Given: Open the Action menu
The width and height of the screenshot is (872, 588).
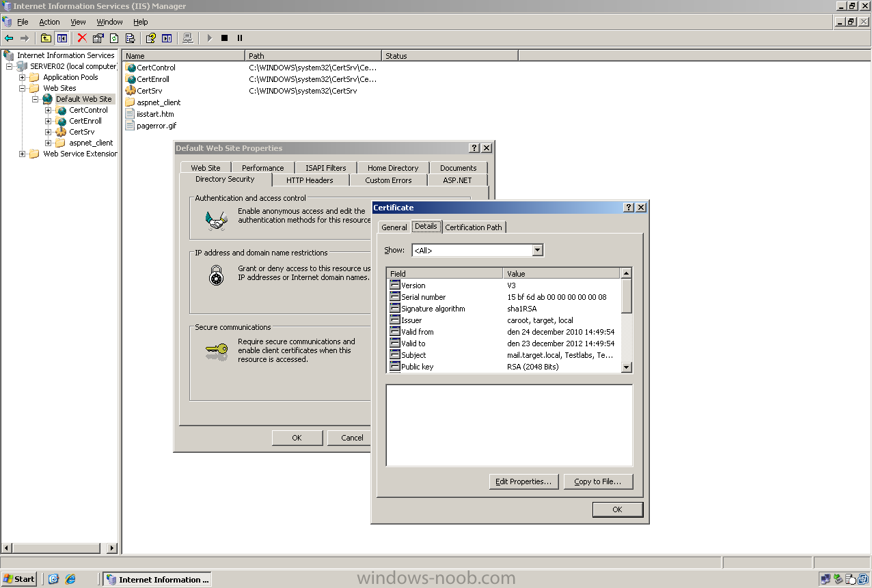Looking at the screenshot, I should 49,22.
